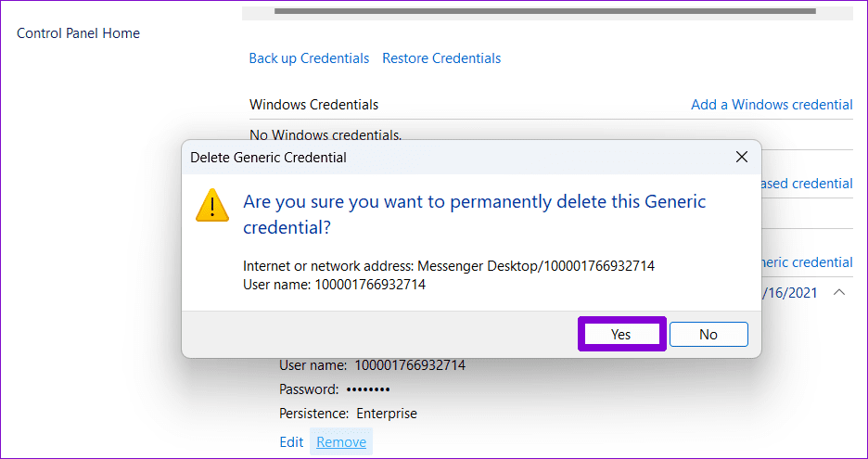Screen dimensions: 868x459
Task: Confirm deletion with the Yes button
Action: pyautogui.click(x=621, y=335)
